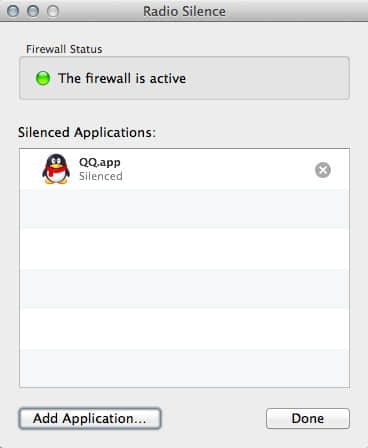Click the Firewall Status label
Image resolution: width=368 pixels, height=448 pixels.
coord(64,49)
